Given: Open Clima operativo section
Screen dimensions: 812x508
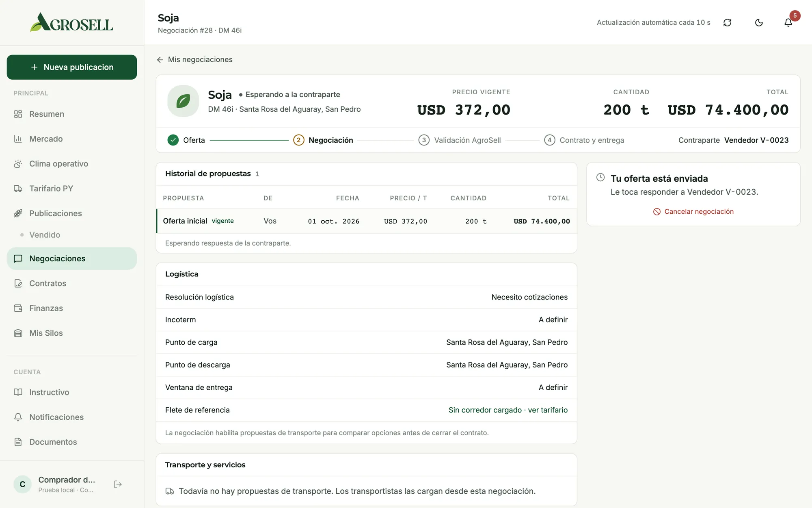Looking at the screenshot, I should 72,164.
